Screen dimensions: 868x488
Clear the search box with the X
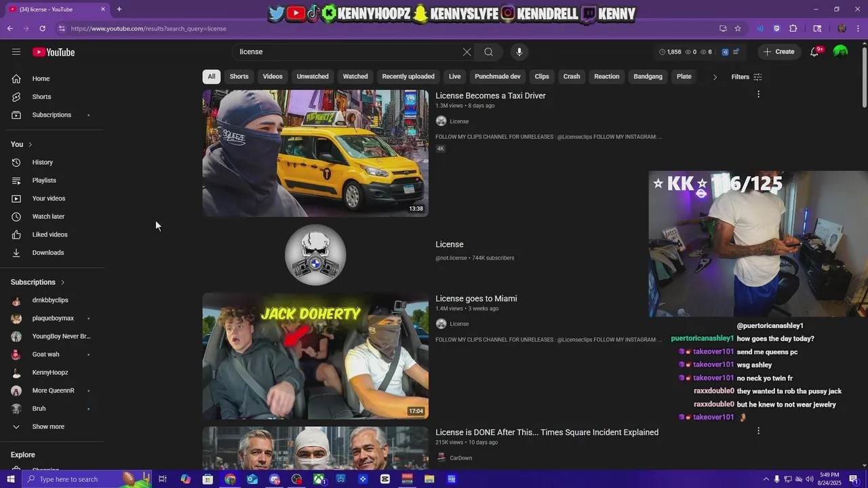point(467,52)
